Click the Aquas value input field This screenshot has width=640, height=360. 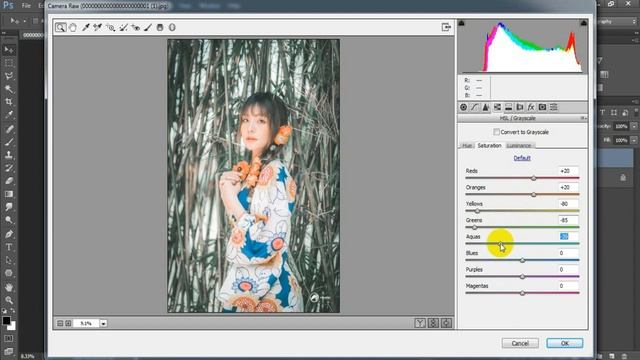pyautogui.click(x=568, y=236)
